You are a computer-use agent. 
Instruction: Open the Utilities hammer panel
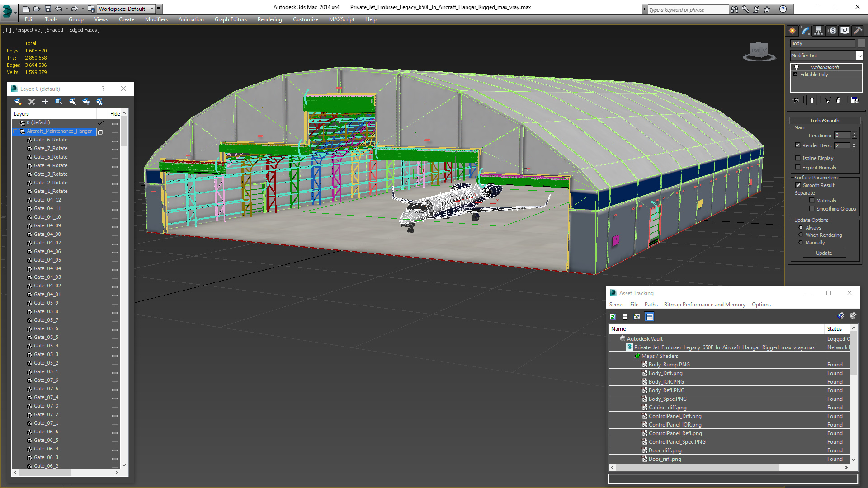click(x=858, y=31)
